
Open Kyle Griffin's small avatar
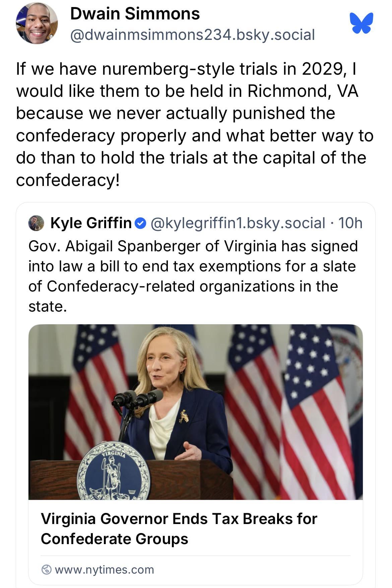point(36,223)
